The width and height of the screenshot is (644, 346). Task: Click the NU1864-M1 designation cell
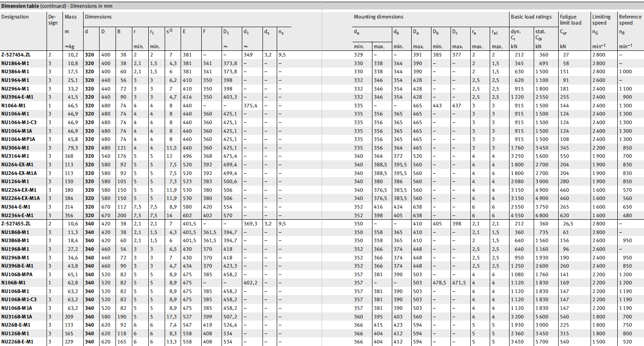pos(15,63)
